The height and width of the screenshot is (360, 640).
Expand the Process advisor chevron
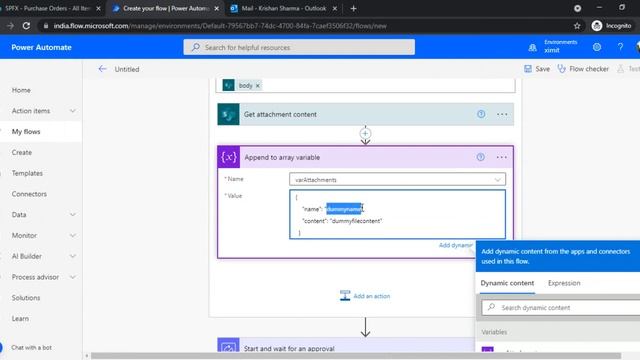point(73,277)
